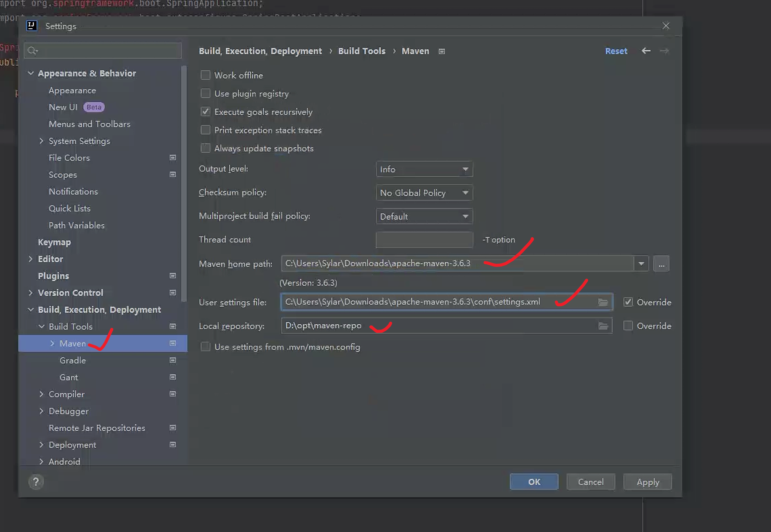This screenshot has height=532, width=771.
Task: Click the browse ellipsis button for Maven home
Action: [661, 264]
